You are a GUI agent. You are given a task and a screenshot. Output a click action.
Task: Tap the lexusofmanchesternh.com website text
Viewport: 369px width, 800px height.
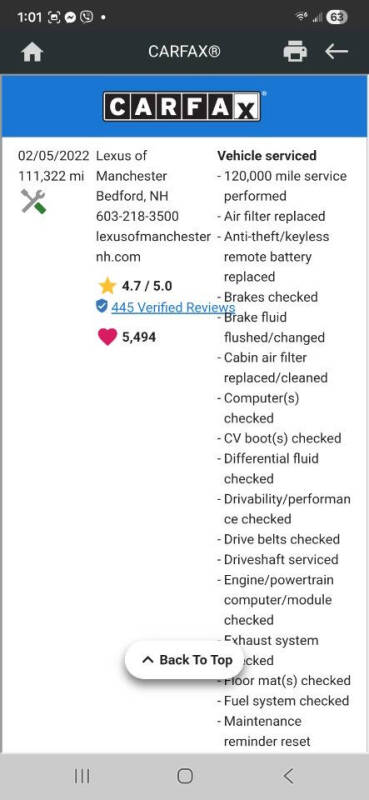point(153,246)
